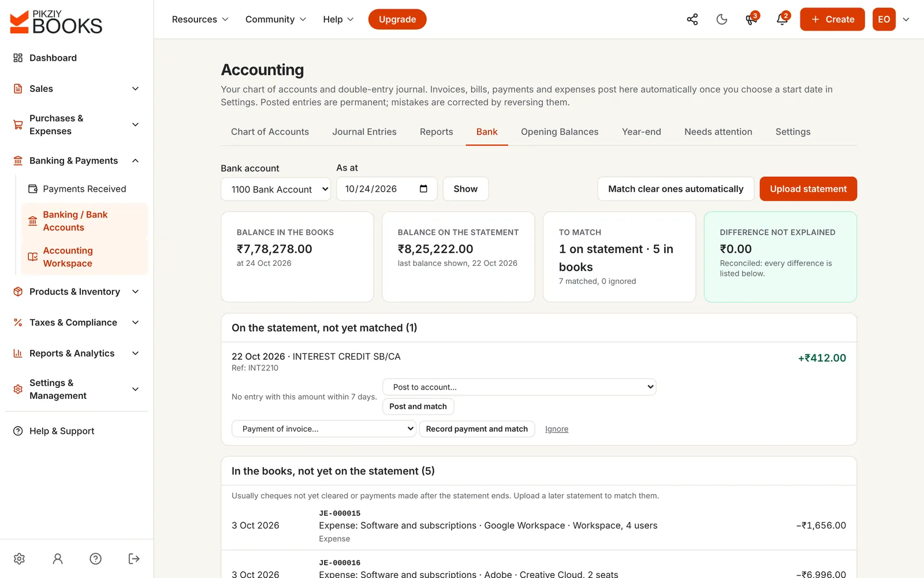The height and width of the screenshot is (578, 924).
Task: Expand Purchases & Expenses section
Action: pos(77,125)
